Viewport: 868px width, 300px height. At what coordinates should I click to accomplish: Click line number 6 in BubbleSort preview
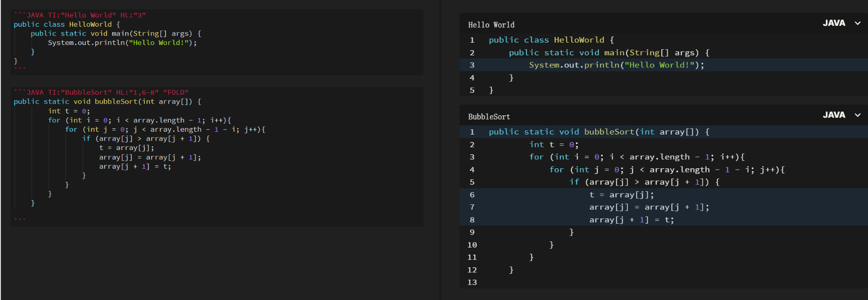click(472, 195)
